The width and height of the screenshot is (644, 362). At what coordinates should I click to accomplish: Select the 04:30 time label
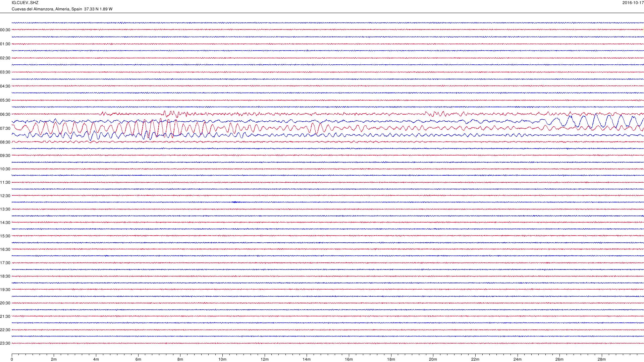pos(5,86)
